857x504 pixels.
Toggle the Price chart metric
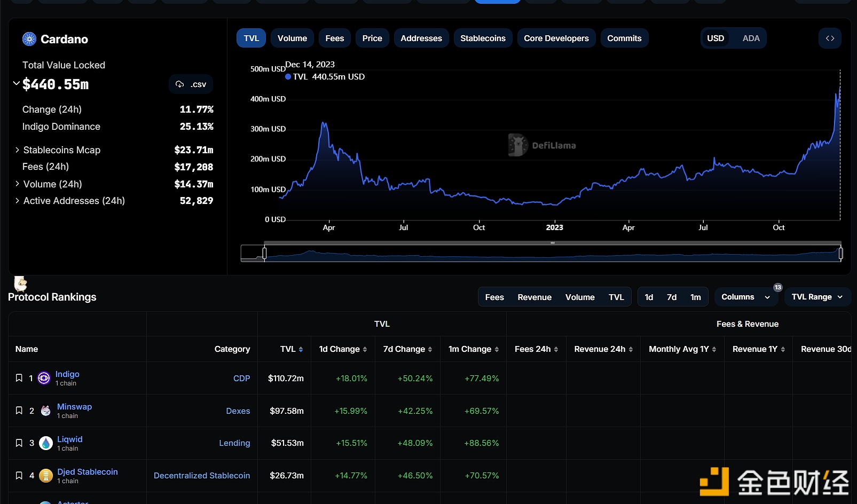[372, 38]
